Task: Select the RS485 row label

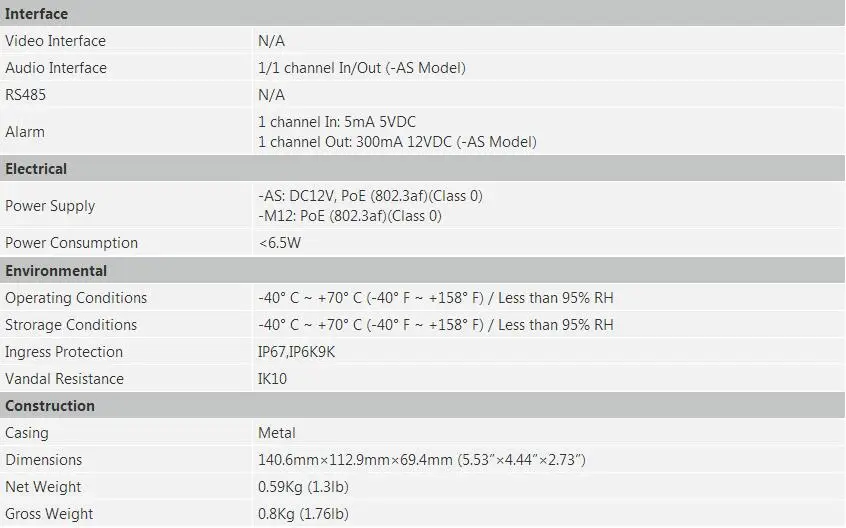Action: (x=25, y=95)
